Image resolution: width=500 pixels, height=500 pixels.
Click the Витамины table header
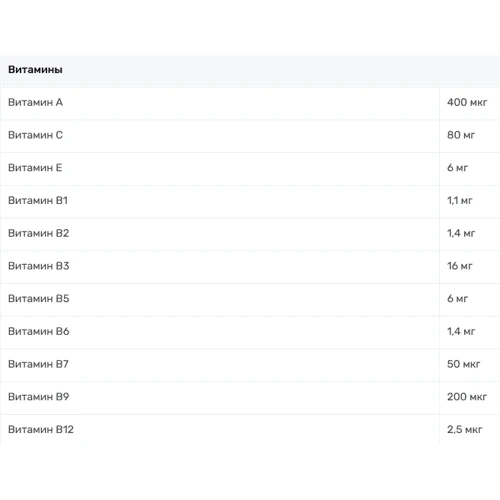click(35, 70)
